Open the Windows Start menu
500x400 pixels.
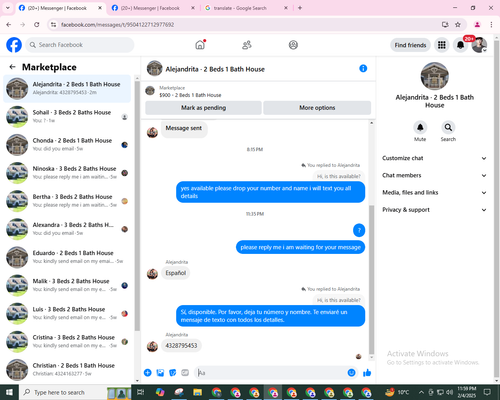(x=9, y=392)
